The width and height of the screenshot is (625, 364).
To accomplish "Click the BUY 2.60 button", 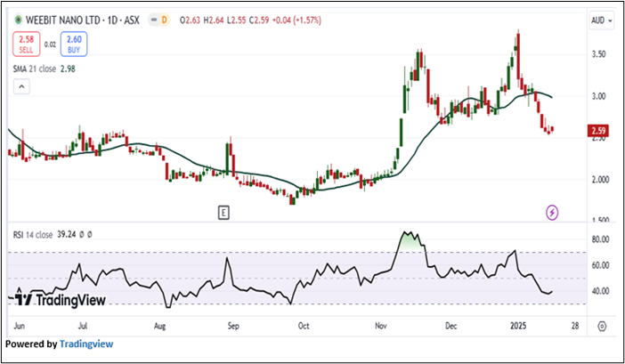I will (x=74, y=44).
